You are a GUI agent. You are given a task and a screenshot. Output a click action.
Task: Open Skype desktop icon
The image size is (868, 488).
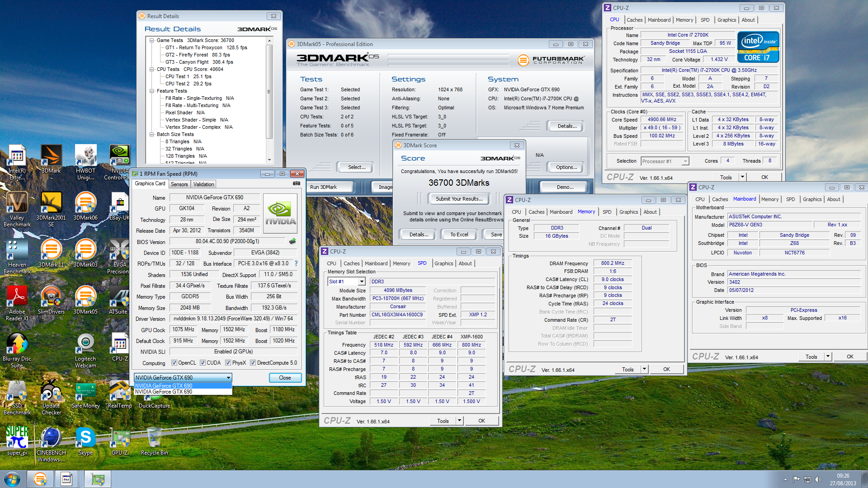(85, 441)
